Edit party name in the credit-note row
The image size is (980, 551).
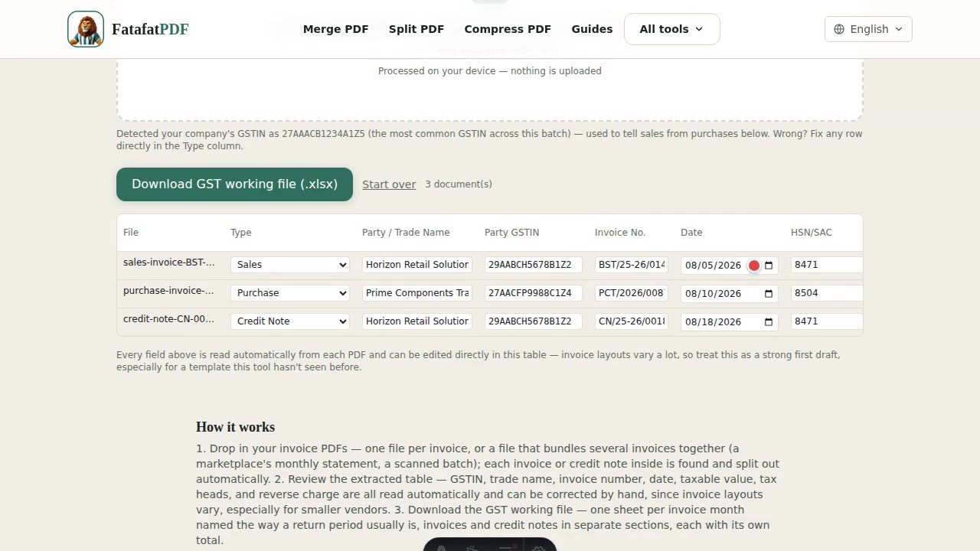417,321
